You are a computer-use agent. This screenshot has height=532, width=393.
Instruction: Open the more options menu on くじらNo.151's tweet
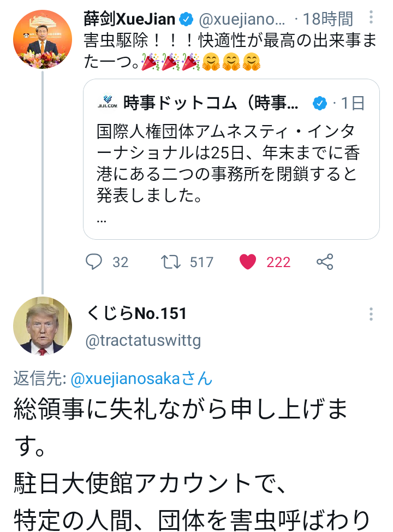(371, 314)
